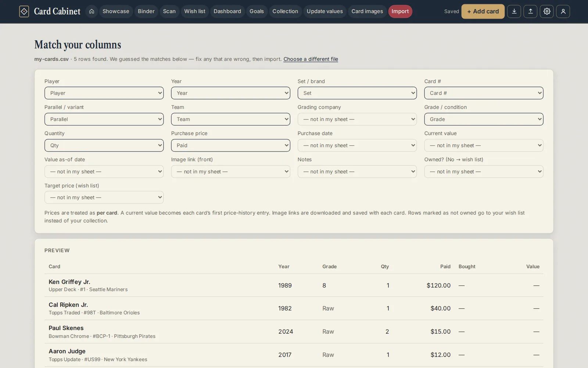Switch to the Showcase tab
The height and width of the screenshot is (368, 588).
(x=116, y=11)
